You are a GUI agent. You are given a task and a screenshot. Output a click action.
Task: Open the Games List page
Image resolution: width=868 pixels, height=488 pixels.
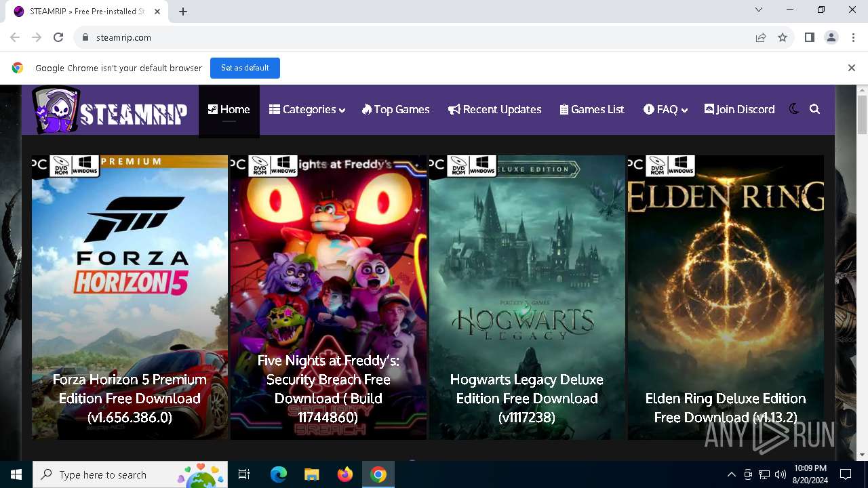pyautogui.click(x=591, y=109)
